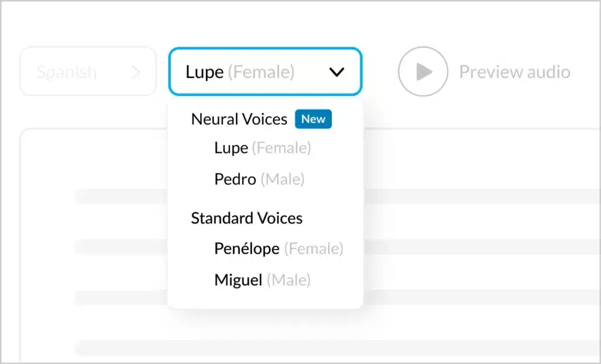This screenshot has width=601, height=364.
Task: Choose Miguel from Standard Voices
Action: 238,280
